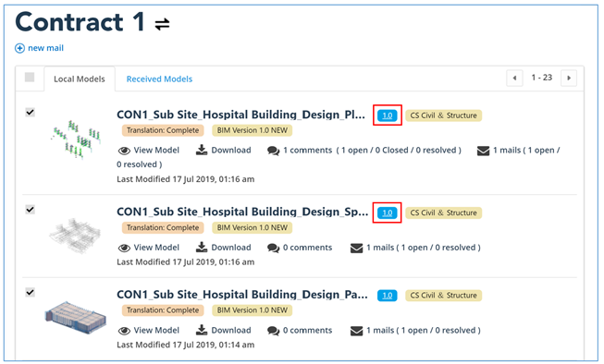Image resolution: width=604 pixels, height=364 pixels.
Task: Click Last Modified 01:16 am text of Design_Pl...
Action: (185, 179)
